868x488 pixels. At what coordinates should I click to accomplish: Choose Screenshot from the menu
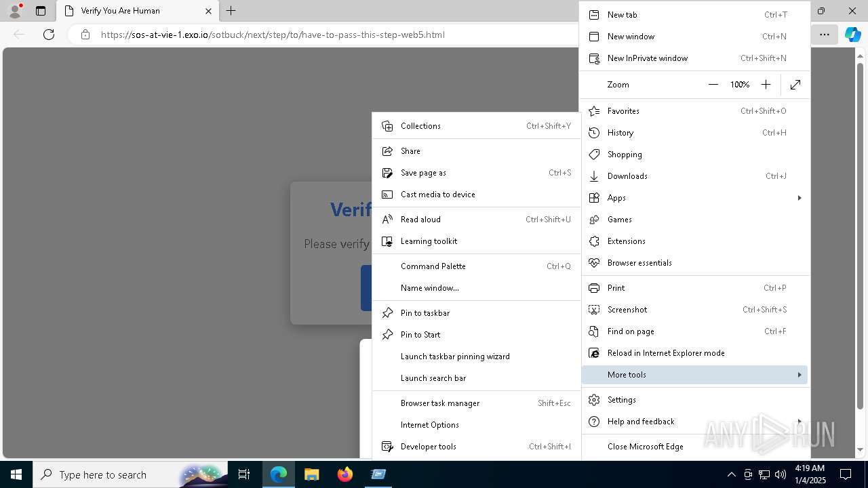[x=694, y=310]
